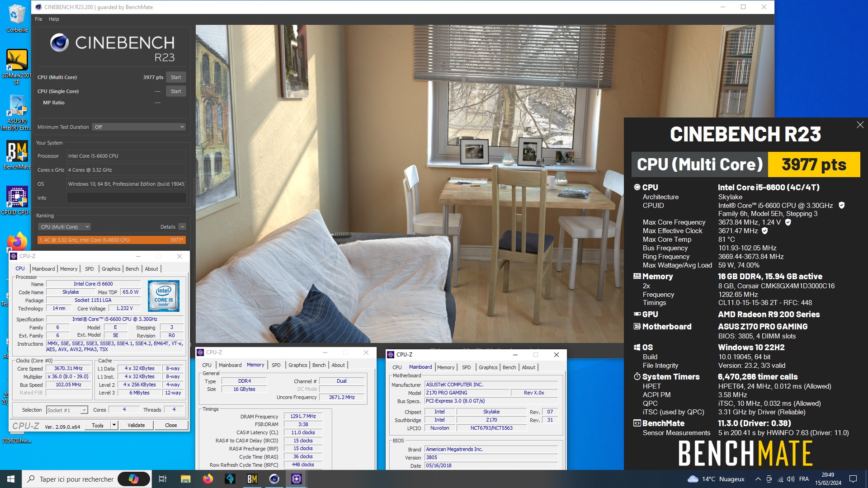Open the Firefox desktop icon
This screenshot has width=868, height=488.
[x=17, y=242]
